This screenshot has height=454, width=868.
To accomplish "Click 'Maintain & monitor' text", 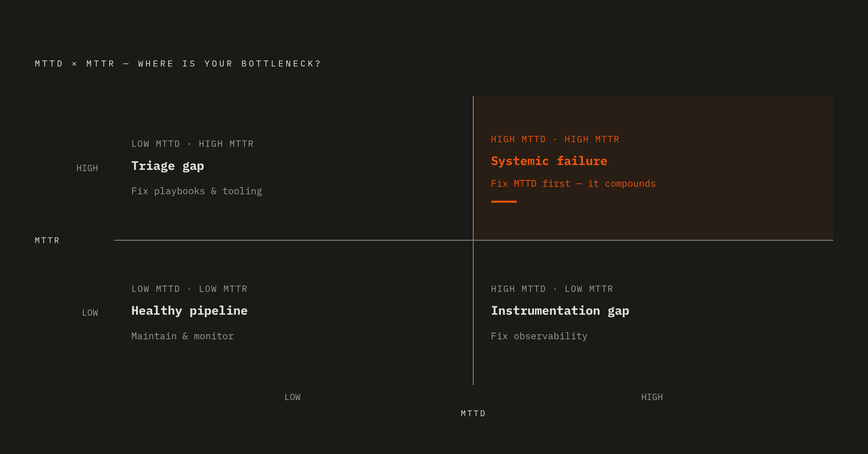I will tap(182, 336).
